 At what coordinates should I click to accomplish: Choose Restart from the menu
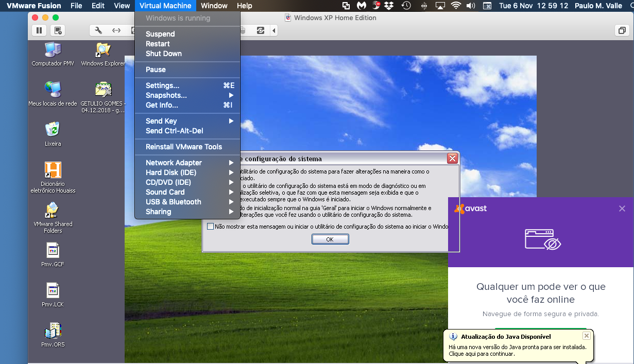(x=187, y=44)
